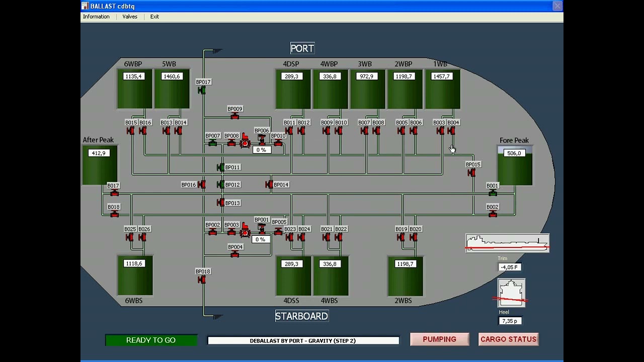Open the Information menu
Screen dimensions: 644x362
tap(96, 17)
